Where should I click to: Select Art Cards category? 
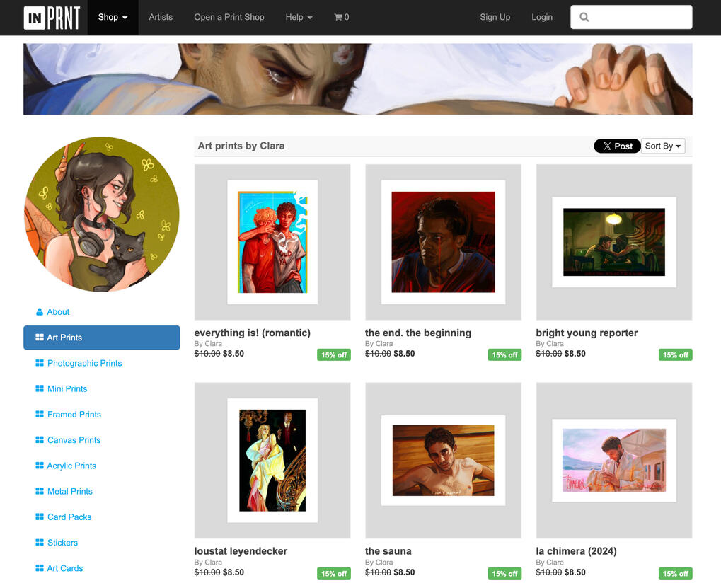coord(102,568)
